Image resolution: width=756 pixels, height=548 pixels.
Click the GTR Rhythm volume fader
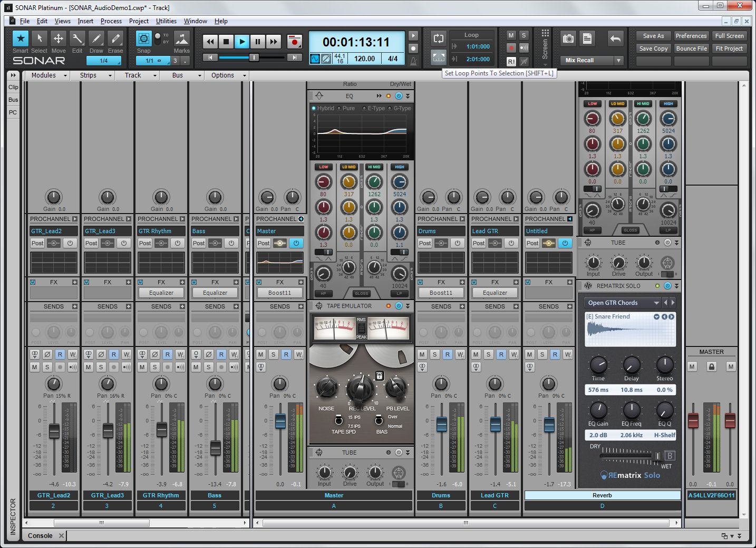point(161,429)
